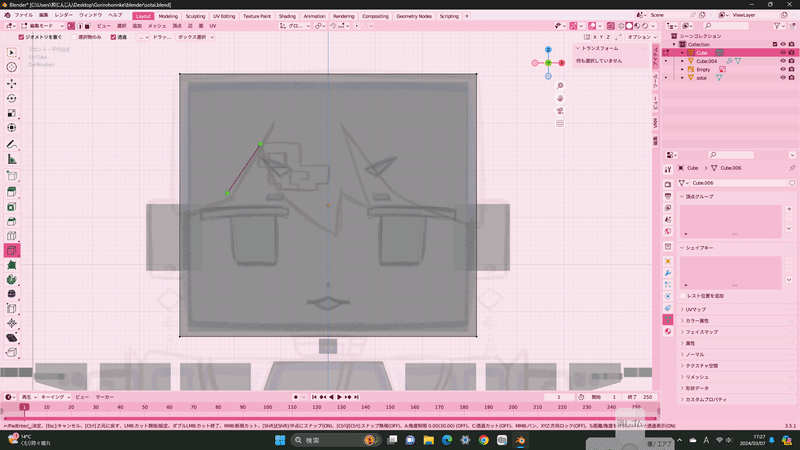Image resolution: width=800 pixels, height=450 pixels.
Task: Toggle the 選択物のみ checkbox
Action: [74, 37]
